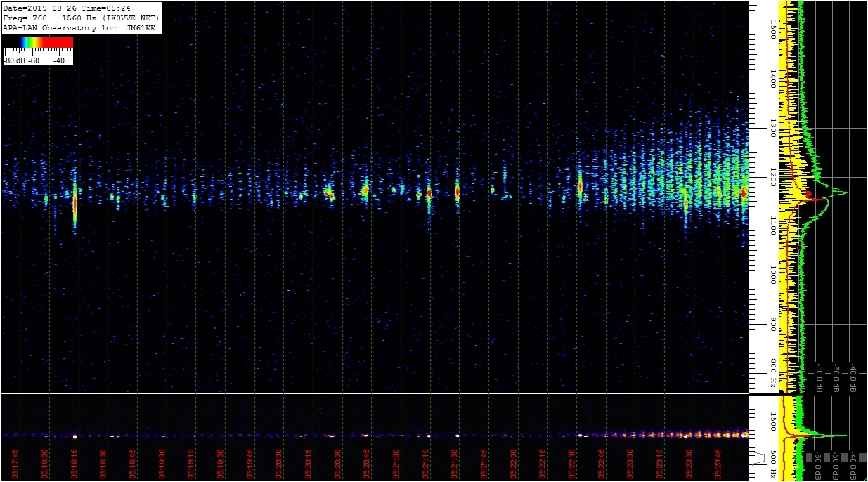Screen dimensions: 868x482
Task: Click the Freq= 760...1560 Hz (IK0VVE.NET) line
Action: pos(81,18)
